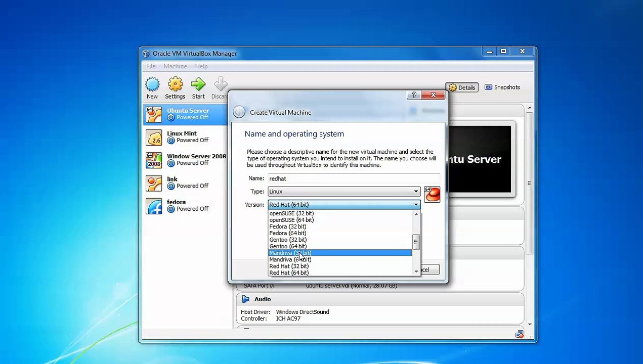Screen dimensions: 643x364
Task: Choose openSUSE (64 bit) from version list
Action: 340,220
